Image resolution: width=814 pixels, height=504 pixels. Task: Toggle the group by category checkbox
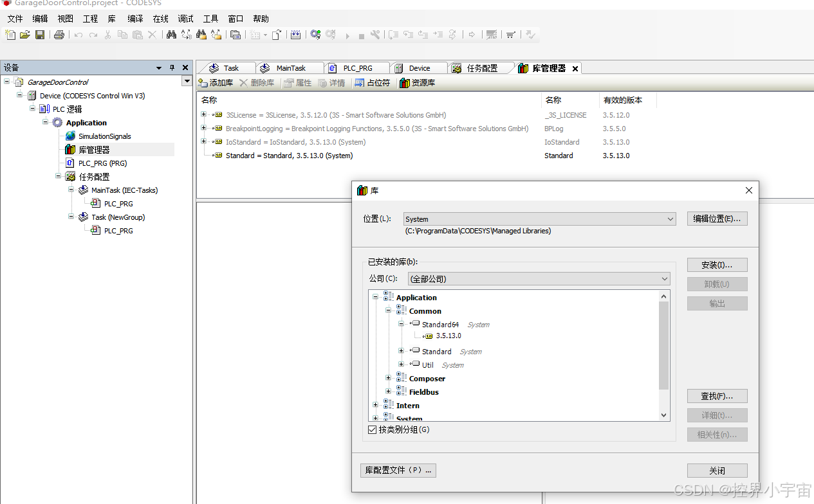coord(373,429)
